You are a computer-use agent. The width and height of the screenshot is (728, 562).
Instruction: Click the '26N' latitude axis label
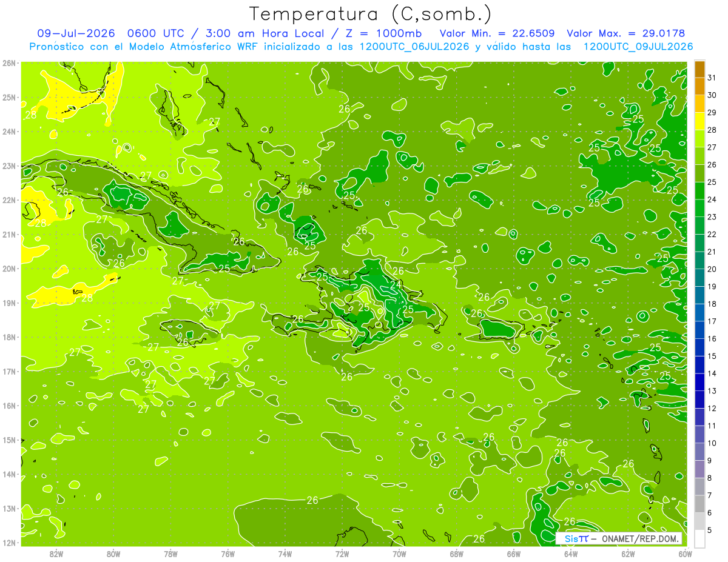click(9, 63)
